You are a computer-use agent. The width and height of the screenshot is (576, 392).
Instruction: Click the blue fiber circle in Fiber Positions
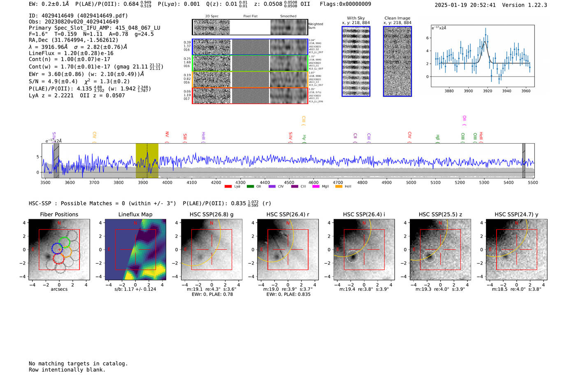57,248
